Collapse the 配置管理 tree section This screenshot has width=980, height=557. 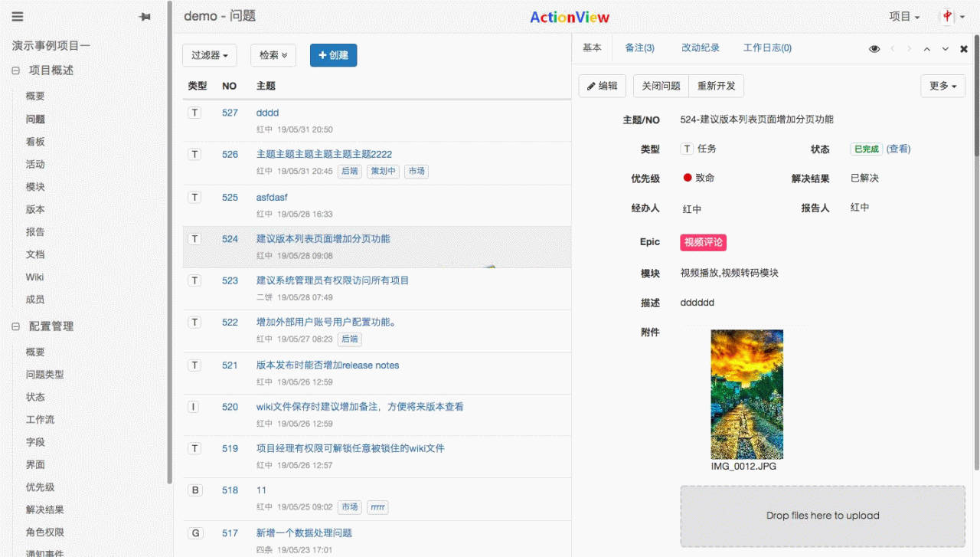[15, 326]
